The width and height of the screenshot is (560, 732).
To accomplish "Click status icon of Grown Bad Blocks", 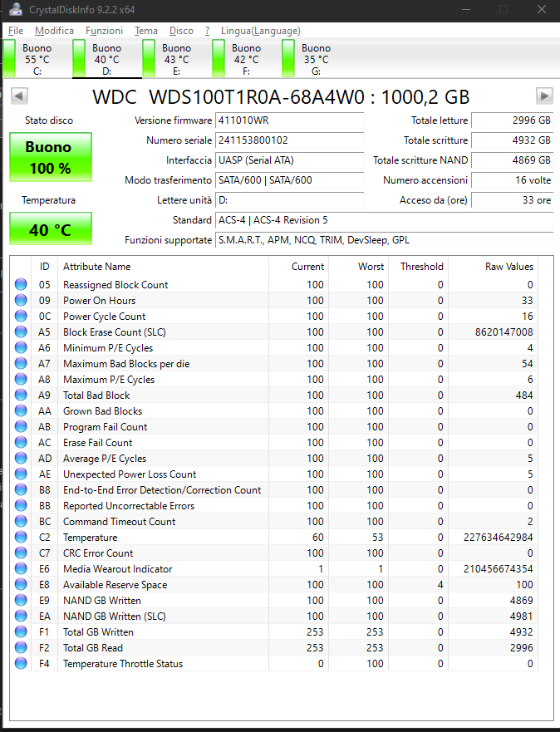I will tap(21, 410).
